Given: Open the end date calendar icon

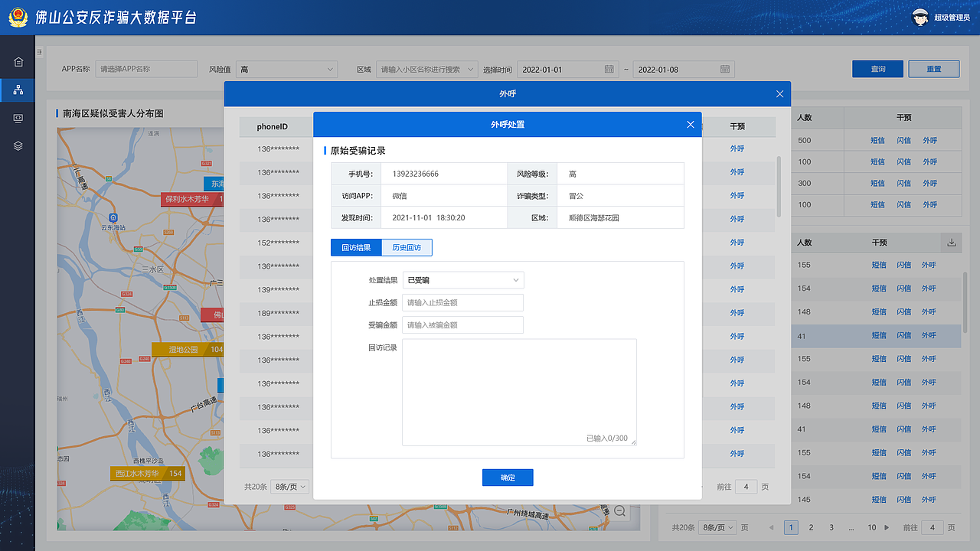Looking at the screenshot, I should (725, 69).
